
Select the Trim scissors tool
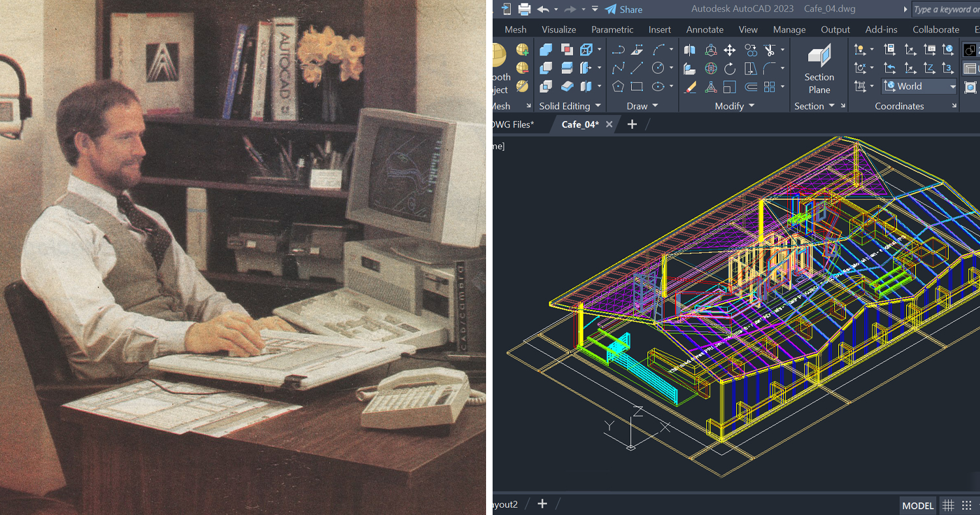[770, 50]
